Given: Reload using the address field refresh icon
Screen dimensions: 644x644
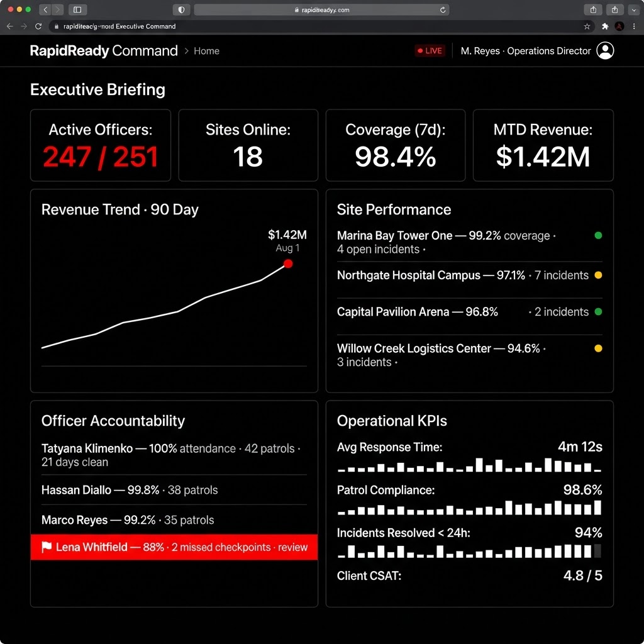Looking at the screenshot, I should click(443, 10).
